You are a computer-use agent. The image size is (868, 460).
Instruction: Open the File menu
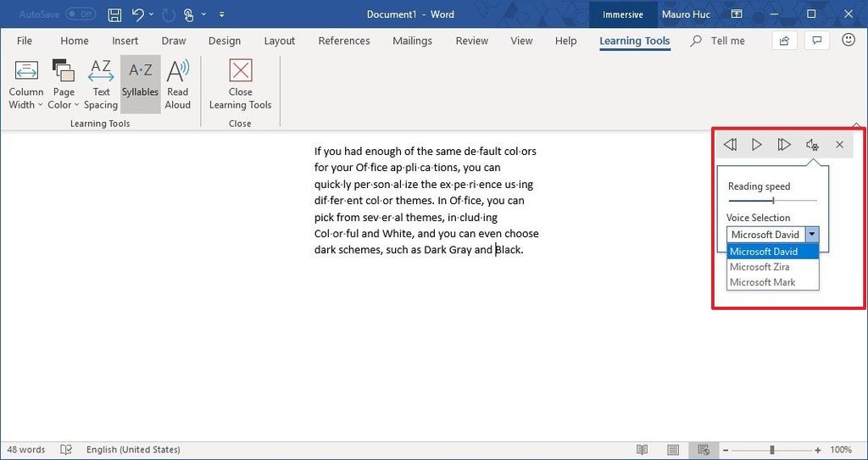(25, 41)
